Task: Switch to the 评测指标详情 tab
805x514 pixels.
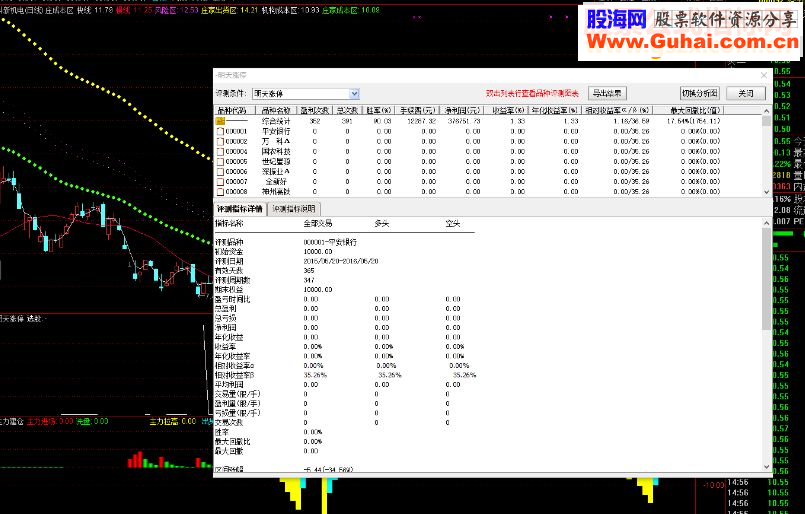Action: tap(240, 209)
